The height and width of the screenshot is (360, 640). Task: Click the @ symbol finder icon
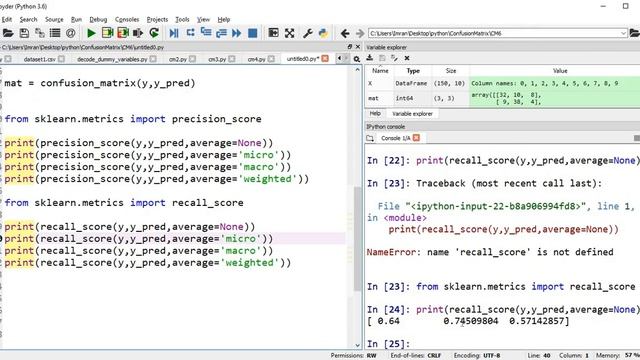[71, 33]
